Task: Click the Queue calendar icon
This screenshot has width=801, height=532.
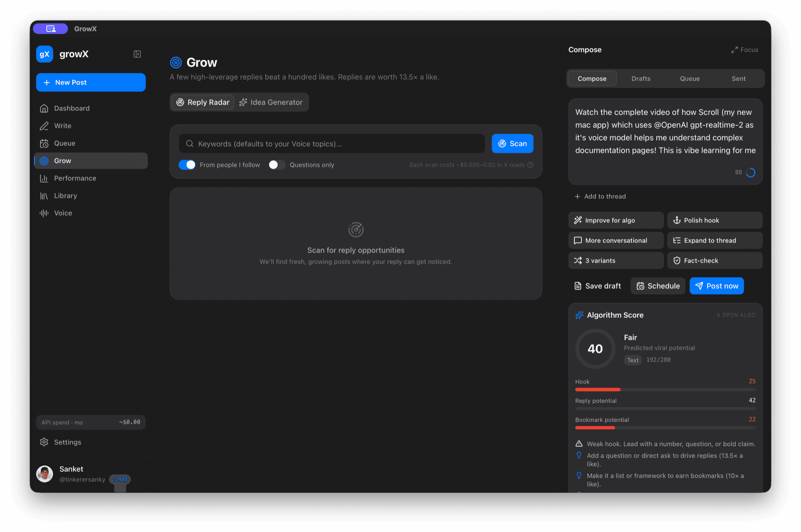Action: 44,143
